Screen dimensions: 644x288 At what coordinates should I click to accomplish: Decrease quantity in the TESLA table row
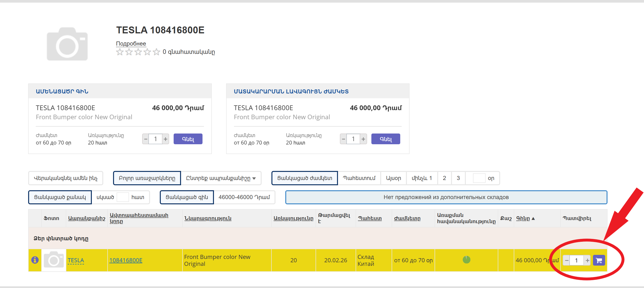coord(566,261)
